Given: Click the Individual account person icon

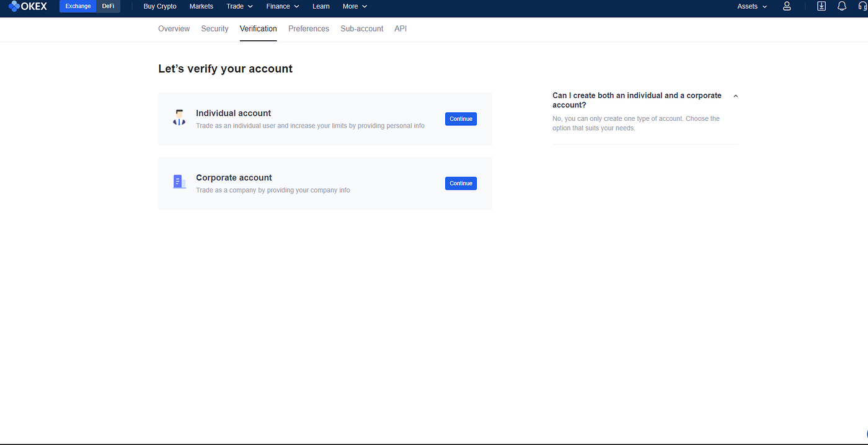Looking at the screenshot, I should [x=179, y=118].
